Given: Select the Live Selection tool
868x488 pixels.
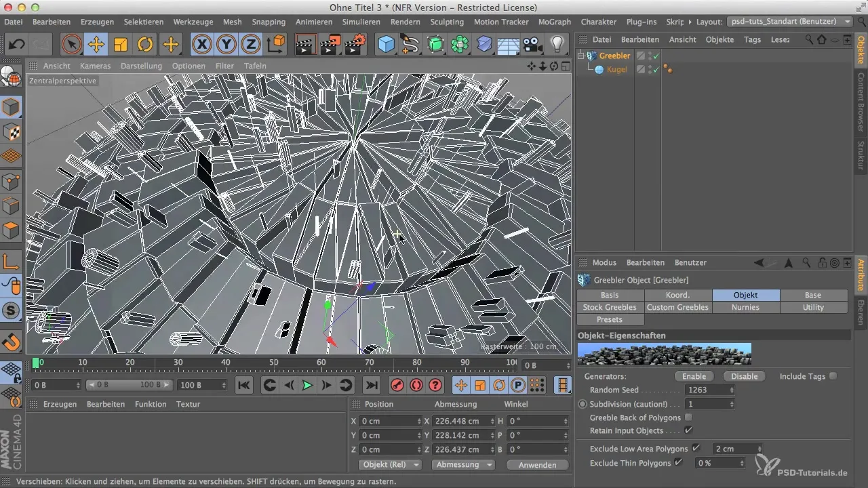Looking at the screenshot, I should coord(71,45).
